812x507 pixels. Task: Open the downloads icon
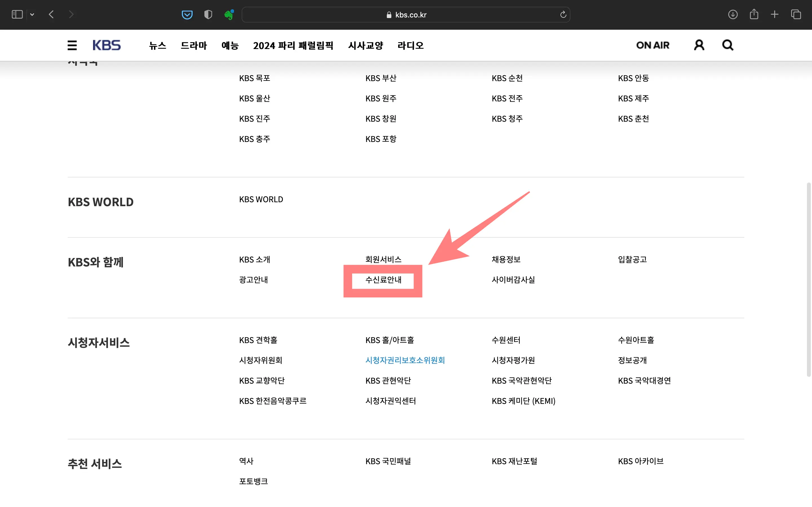point(733,14)
